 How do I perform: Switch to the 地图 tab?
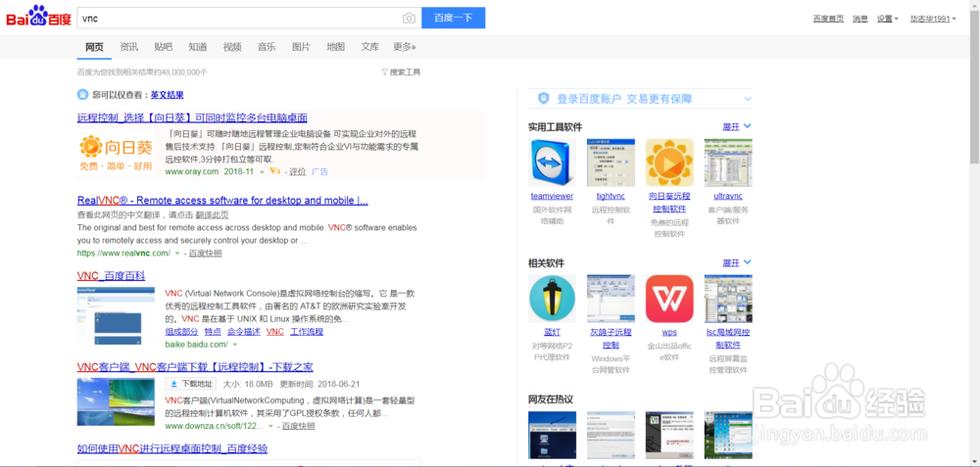click(x=335, y=47)
